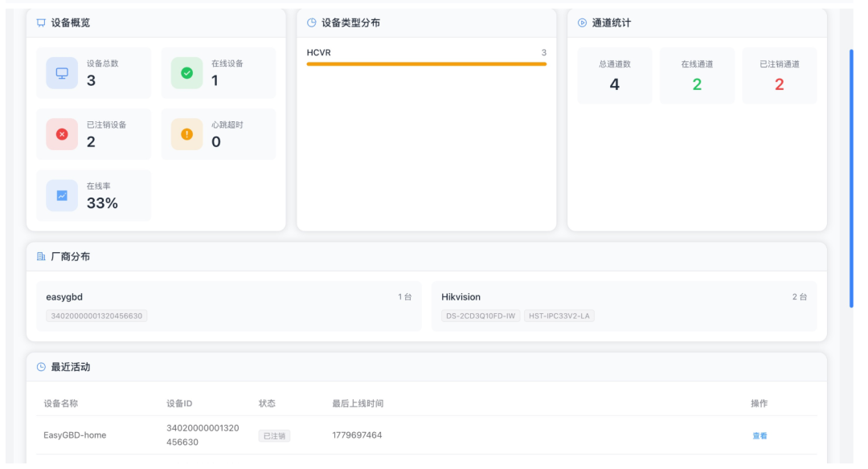
Task: Click the 设备名称 column header
Action: click(61, 404)
